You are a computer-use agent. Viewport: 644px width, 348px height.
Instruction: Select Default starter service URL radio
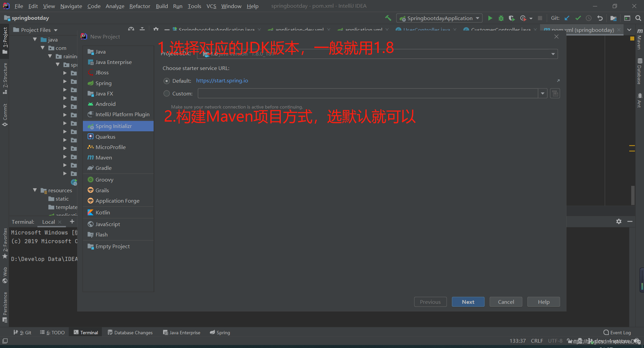[x=166, y=81]
